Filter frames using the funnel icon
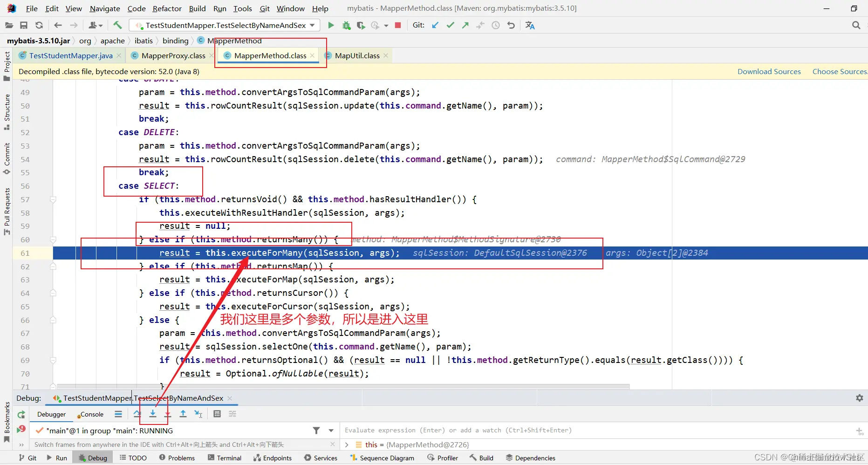The image size is (868, 465). [316, 431]
